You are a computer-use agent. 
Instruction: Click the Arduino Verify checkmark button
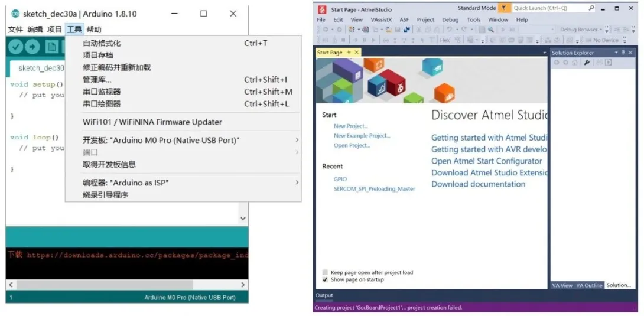coord(15,47)
